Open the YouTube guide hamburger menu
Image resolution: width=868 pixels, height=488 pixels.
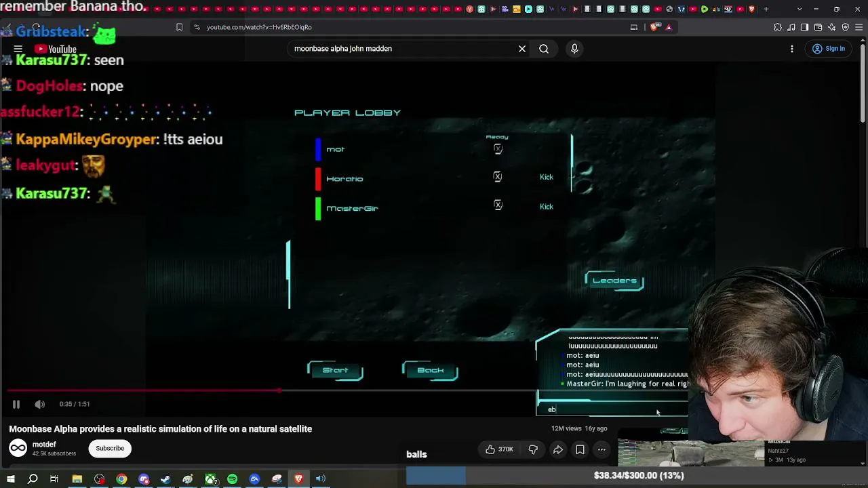[x=18, y=49]
